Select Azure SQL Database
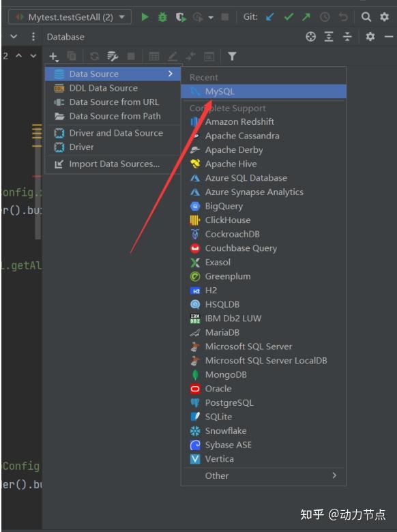 tap(264, 178)
